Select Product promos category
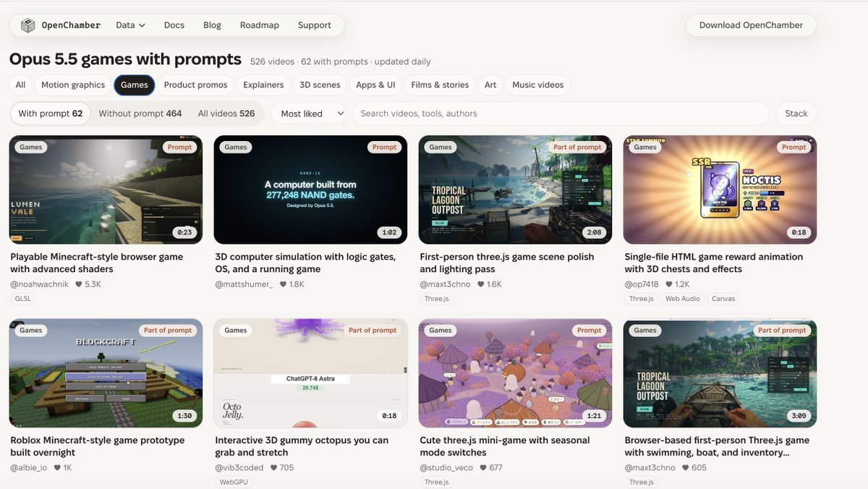Screen dimensions: 868x489 coord(195,85)
